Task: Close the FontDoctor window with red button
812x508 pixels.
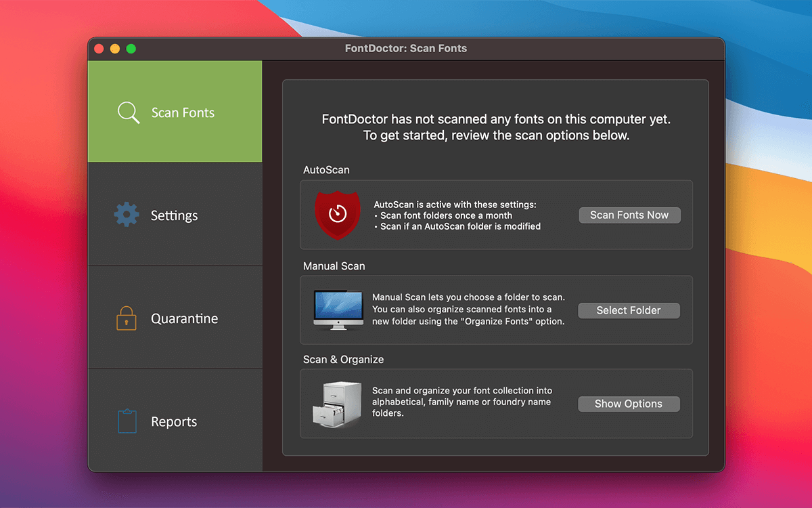Action: click(99, 49)
